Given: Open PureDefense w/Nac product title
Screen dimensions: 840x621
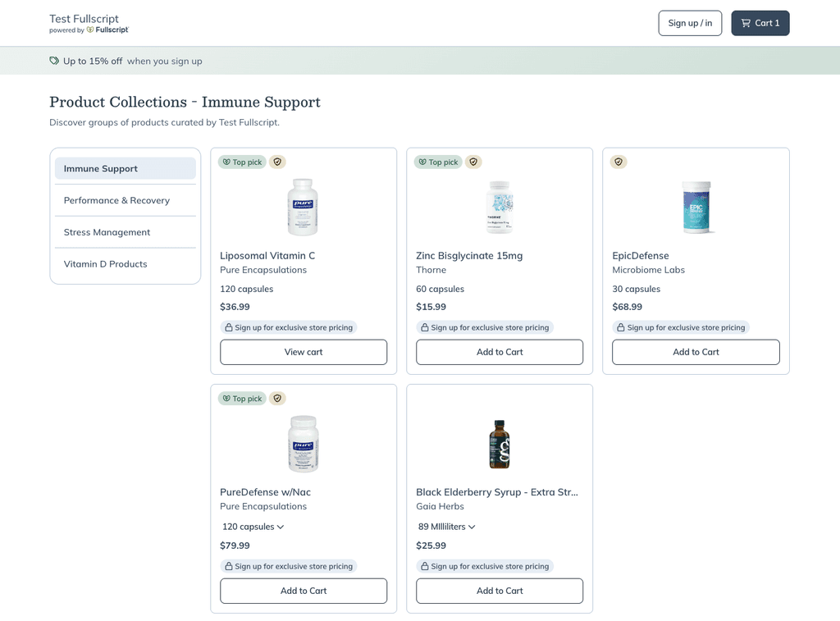Looking at the screenshot, I should pos(265,492).
